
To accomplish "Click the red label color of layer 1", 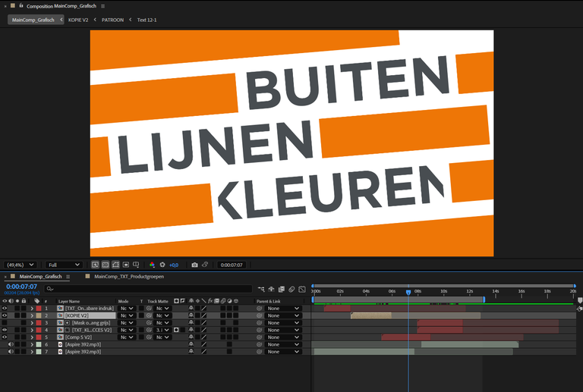I will click(x=39, y=309).
